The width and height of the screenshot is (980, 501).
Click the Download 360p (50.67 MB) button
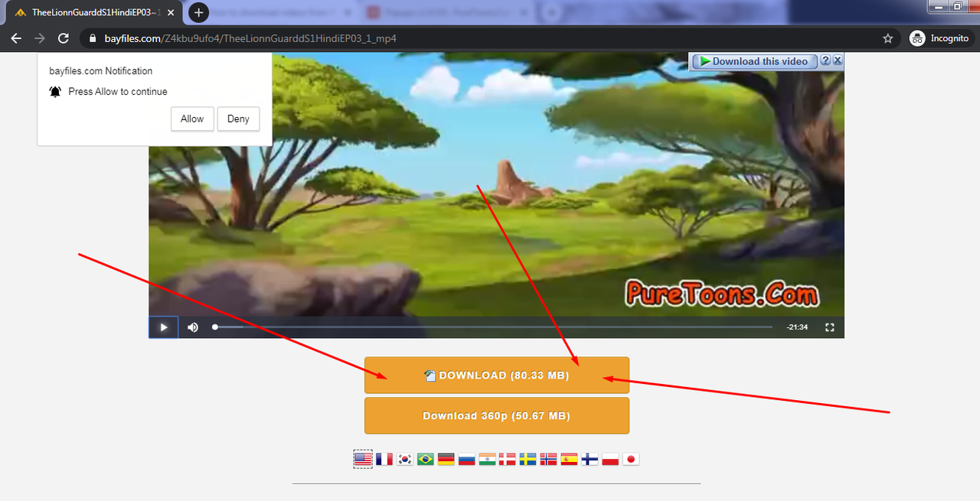click(x=496, y=416)
